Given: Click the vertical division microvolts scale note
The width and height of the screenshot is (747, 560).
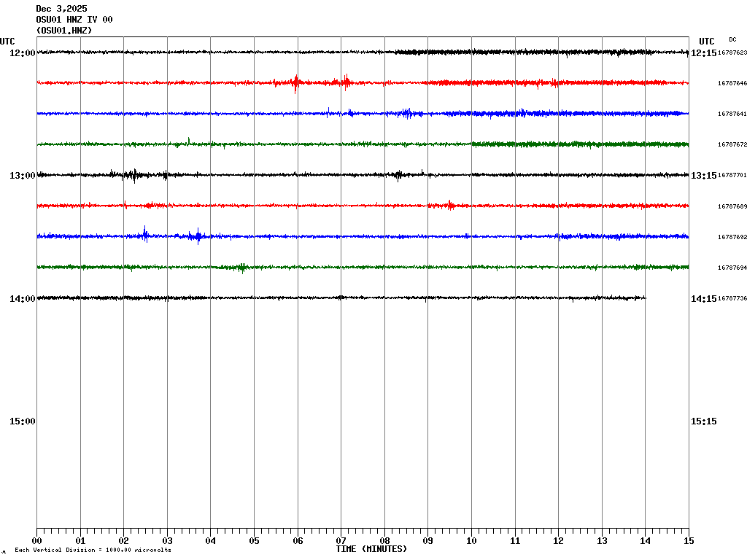Looking at the screenshot, I should point(93,550).
